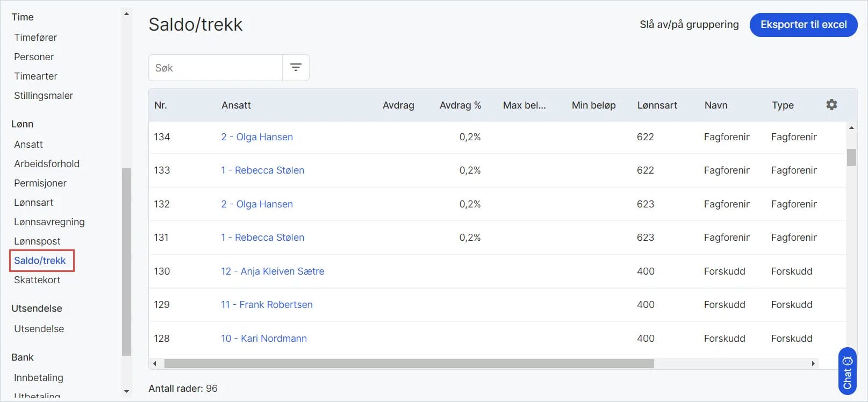This screenshot has width=868, height=402.
Task: Open Innbetaling in the sidebar
Action: click(x=39, y=378)
